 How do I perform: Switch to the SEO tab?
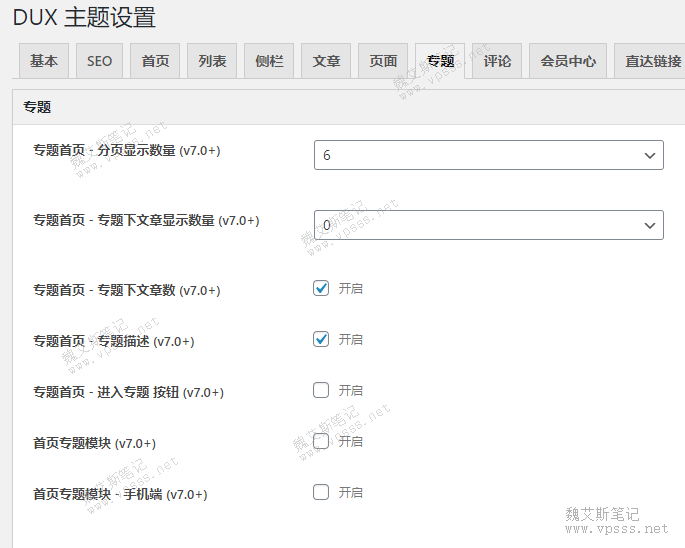pos(99,61)
